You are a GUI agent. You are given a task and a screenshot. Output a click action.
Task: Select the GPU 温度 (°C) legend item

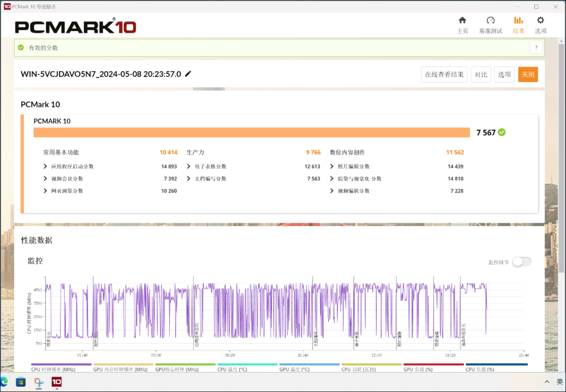coord(309,367)
